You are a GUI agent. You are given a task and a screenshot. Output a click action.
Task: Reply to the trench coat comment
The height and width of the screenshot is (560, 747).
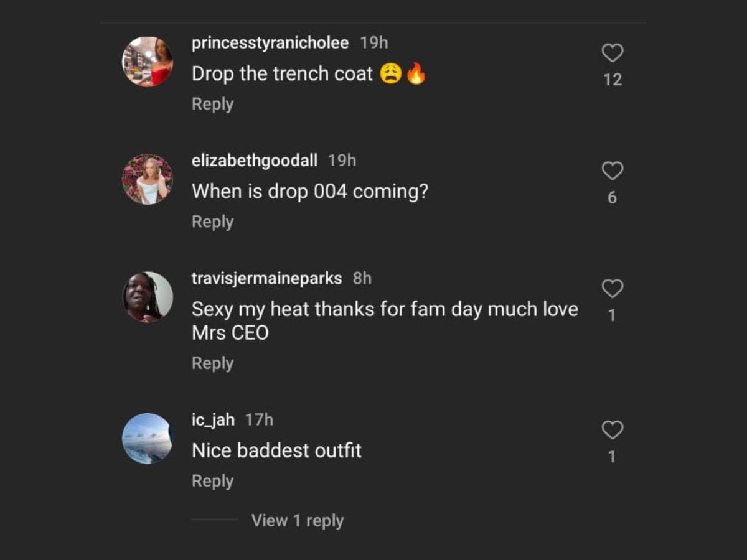(212, 104)
